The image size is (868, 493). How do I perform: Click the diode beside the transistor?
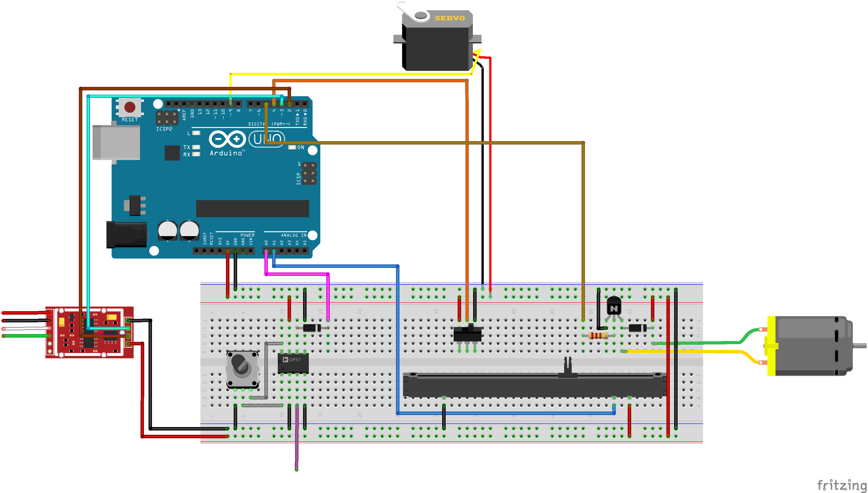click(x=637, y=328)
